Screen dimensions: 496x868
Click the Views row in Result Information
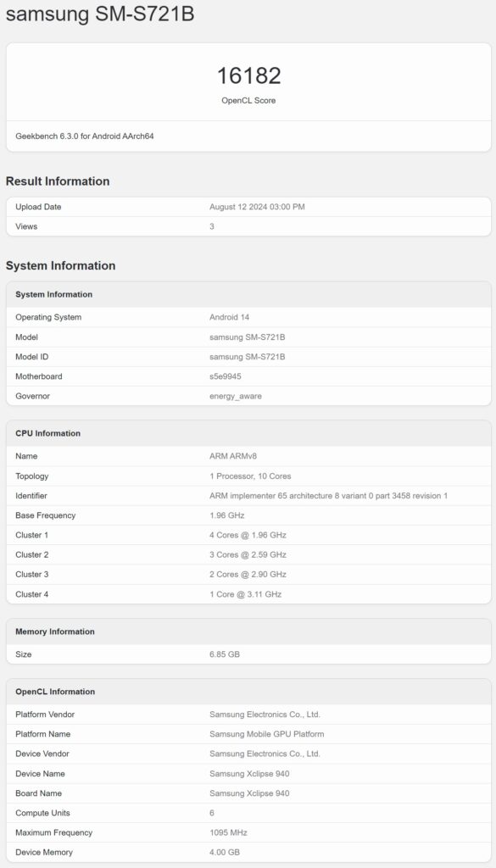coord(248,226)
